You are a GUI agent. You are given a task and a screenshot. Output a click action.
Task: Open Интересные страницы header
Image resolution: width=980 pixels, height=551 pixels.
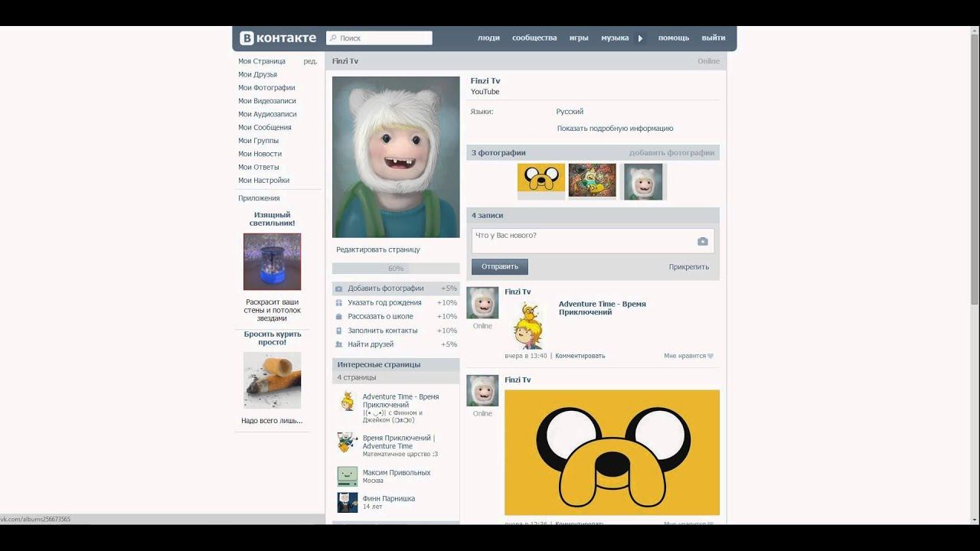(x=396, y=364)
